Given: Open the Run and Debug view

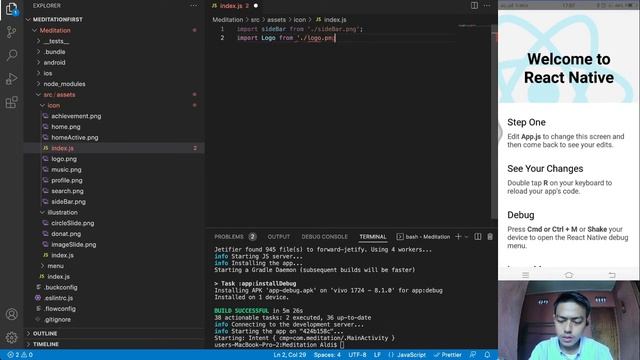Looking at the screenshot, I should coord(11,78).
